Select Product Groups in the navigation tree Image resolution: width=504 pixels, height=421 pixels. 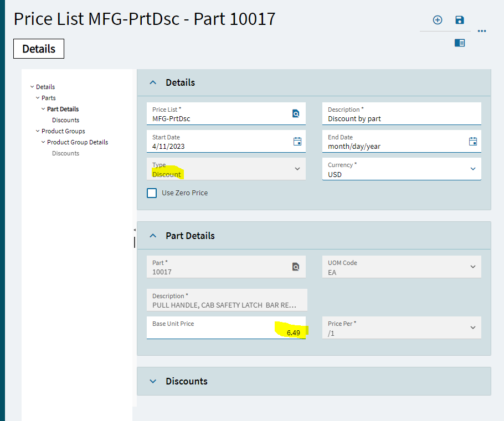pyautogui.click(x=63, y=131)
